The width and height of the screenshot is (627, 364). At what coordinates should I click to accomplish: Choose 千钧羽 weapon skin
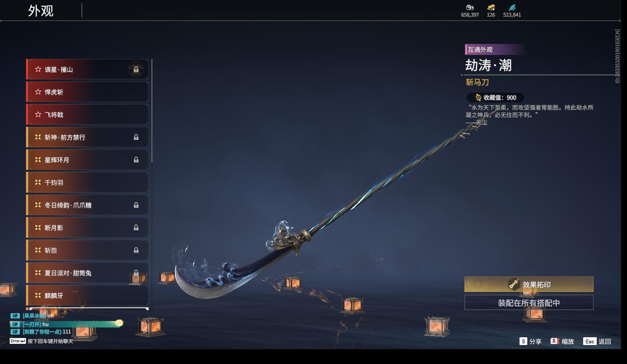[87, 182]
